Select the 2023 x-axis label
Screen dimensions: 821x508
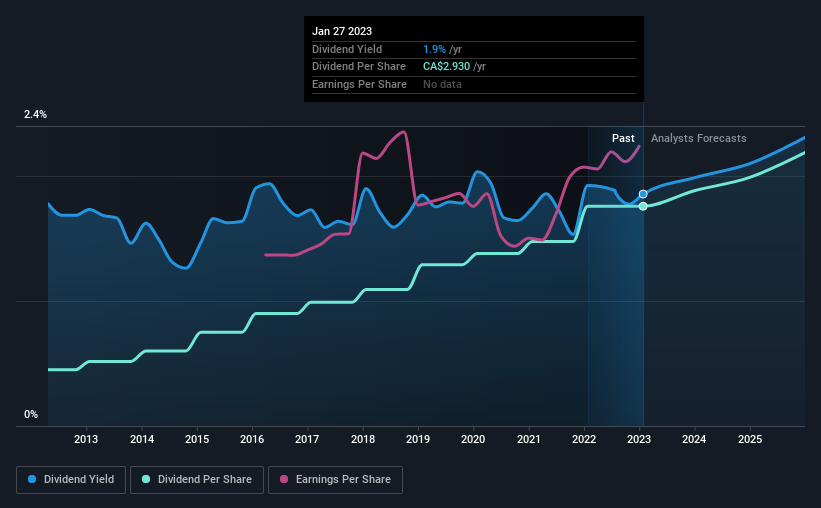coord(639,439)
